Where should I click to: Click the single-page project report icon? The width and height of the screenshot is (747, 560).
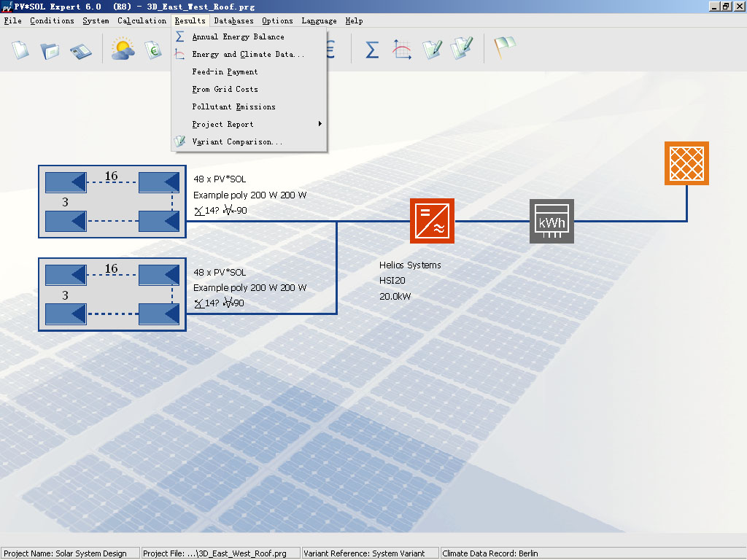tap(432, 50)
